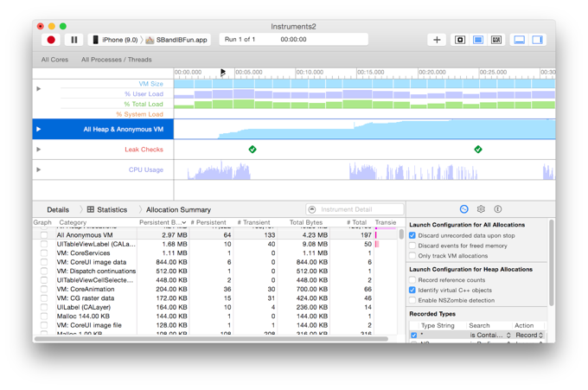Open the 'is Contai...' search dropdown

(x=490, y=336)
